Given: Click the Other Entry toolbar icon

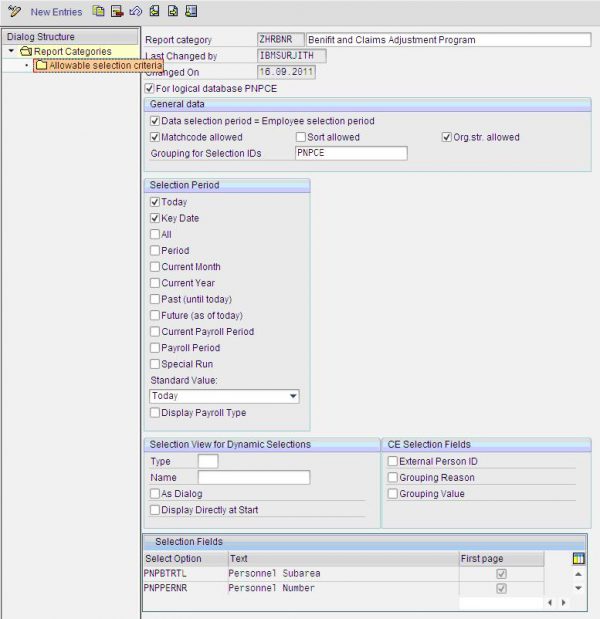Looking at the screenshot, I should pos(191,11).
